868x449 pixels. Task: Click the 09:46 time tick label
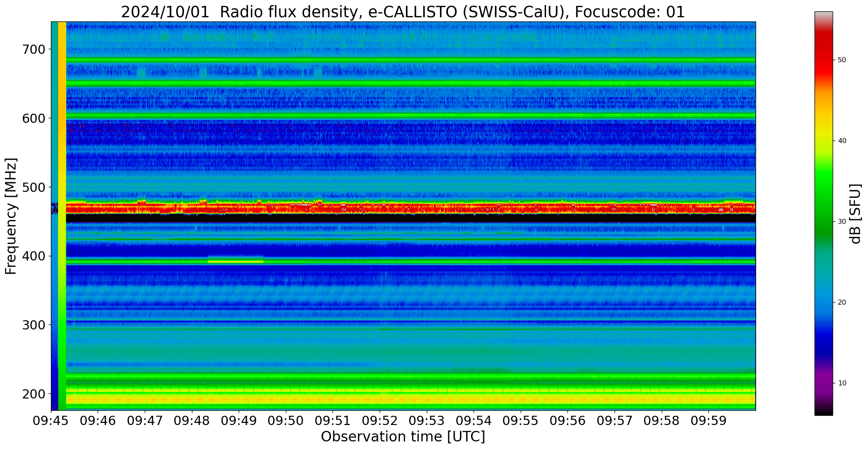(x=98, y=421)
